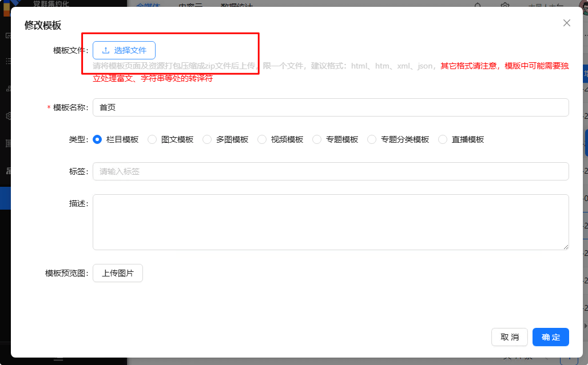Confirm with the blue 确定 button
Viewport: 588px width, 365px height.
click(550, 337)
